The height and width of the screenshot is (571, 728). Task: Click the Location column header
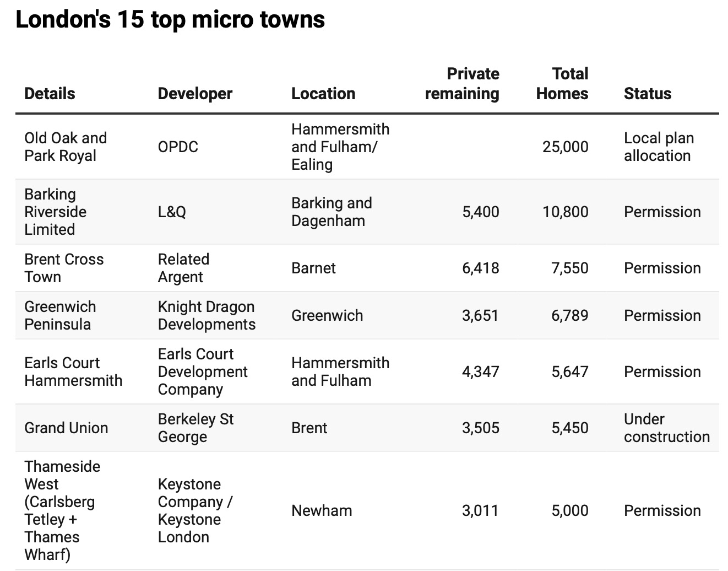(323, 94)
